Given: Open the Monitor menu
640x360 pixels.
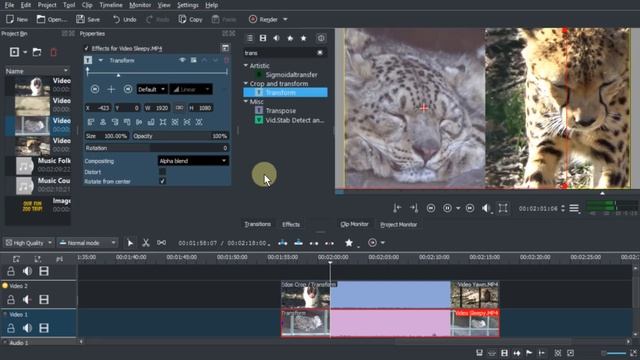Looking at the screenshot, I should coord(140,5).
